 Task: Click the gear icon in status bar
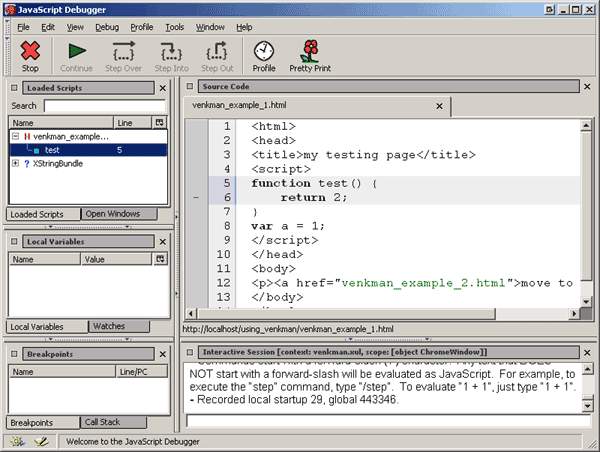pyautogui.click(x=17, y=442)
